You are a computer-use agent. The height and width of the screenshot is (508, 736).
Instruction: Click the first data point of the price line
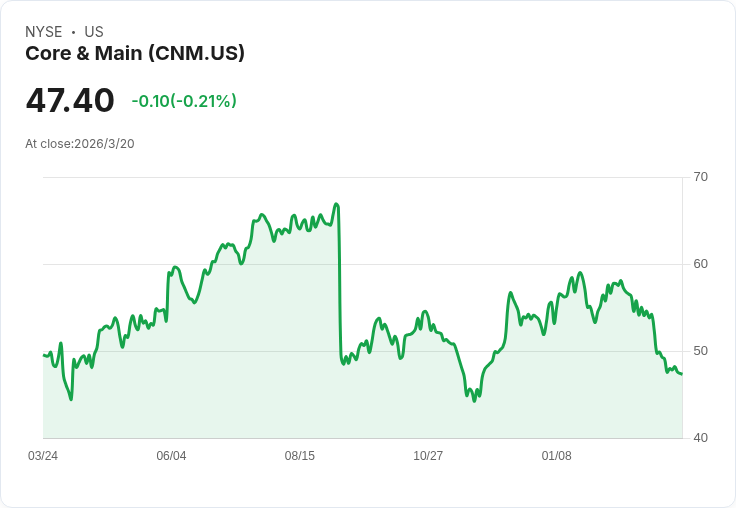[x=44, y=355]
